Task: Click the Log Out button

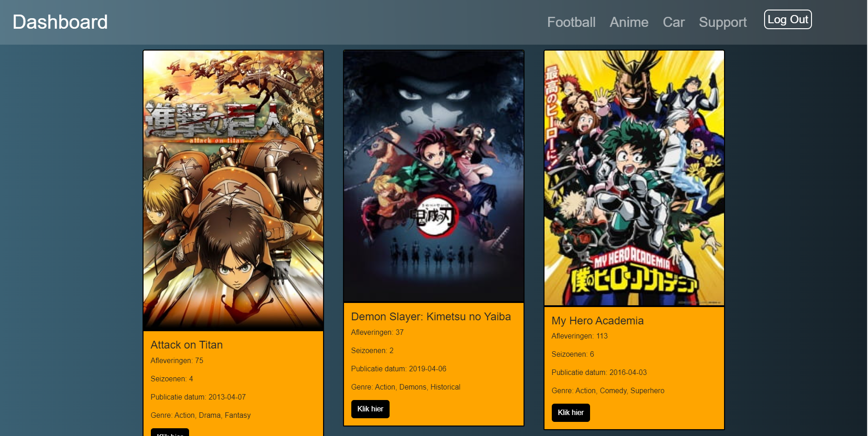Action: 788,20
